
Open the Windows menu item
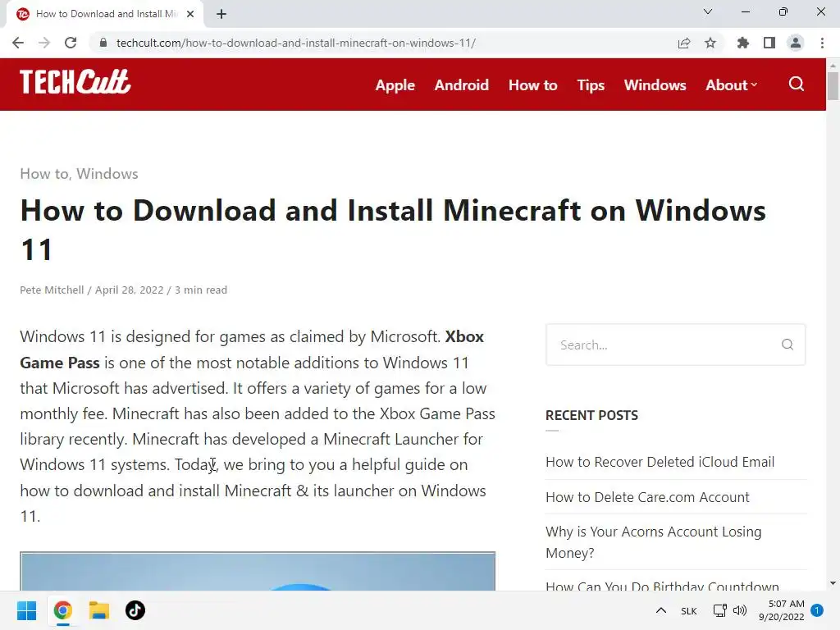[655, 84]
